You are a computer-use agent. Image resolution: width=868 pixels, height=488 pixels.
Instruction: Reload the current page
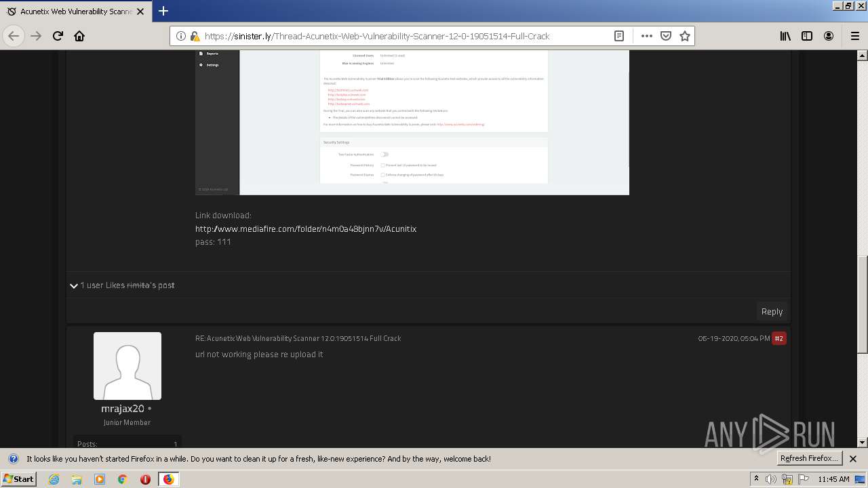click(x=58, y=36)
